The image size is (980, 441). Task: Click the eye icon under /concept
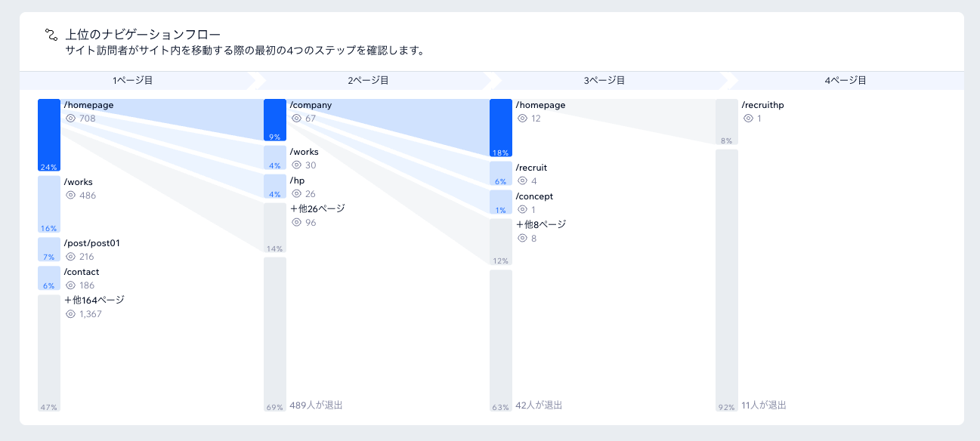523,210
